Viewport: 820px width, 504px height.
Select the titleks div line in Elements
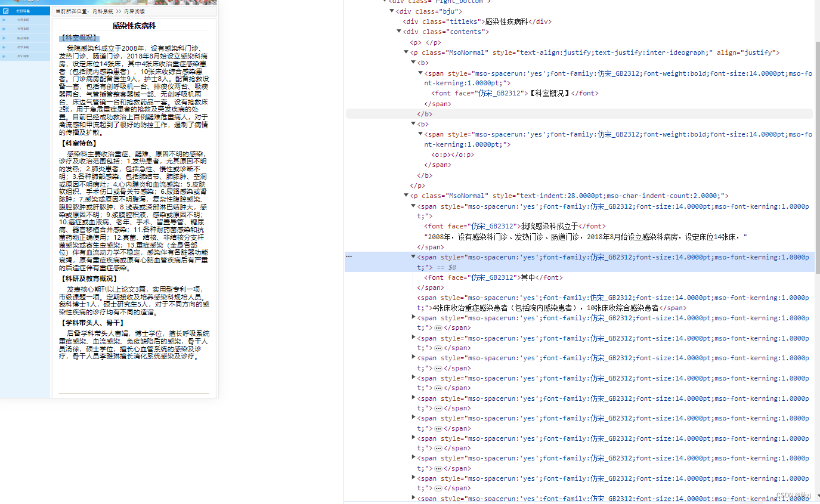tap(477, 21)
